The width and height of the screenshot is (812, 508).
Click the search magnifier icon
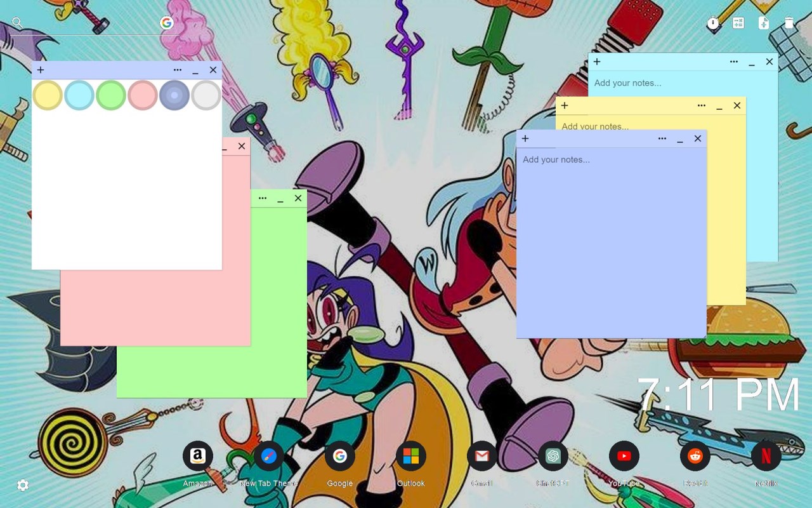click(17, 23)
